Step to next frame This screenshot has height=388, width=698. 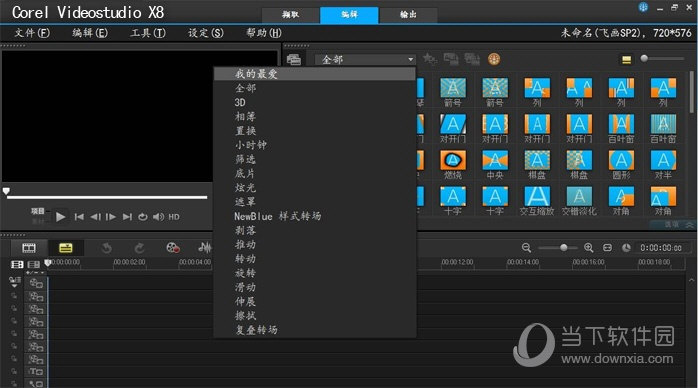111,217
